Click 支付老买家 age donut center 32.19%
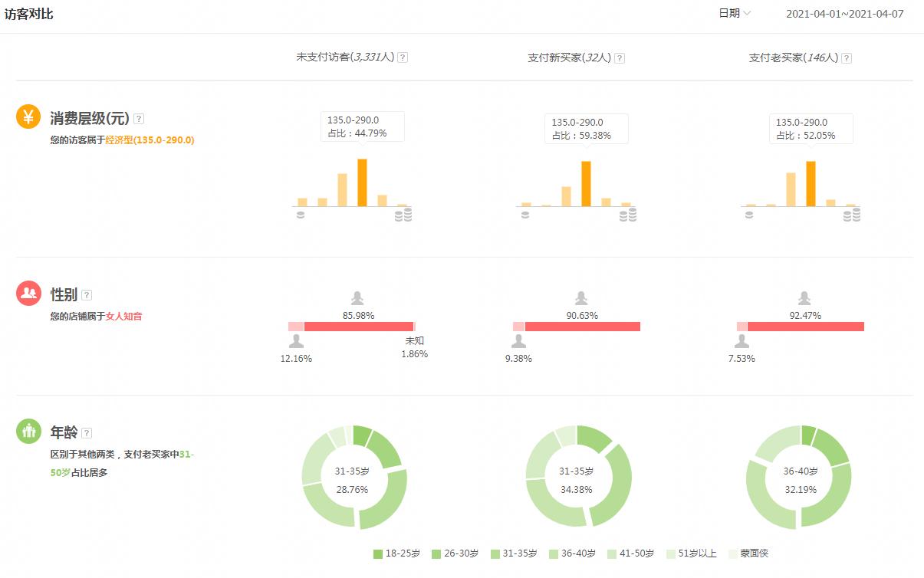Viewport: 924px width, 578px height. coord(801,489)
